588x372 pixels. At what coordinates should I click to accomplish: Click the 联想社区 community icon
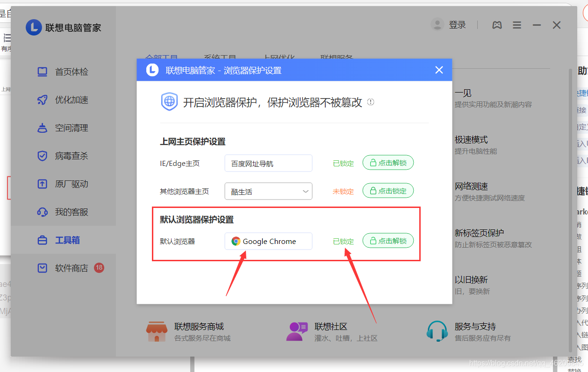pyautogui.click(x=297, y=331)
